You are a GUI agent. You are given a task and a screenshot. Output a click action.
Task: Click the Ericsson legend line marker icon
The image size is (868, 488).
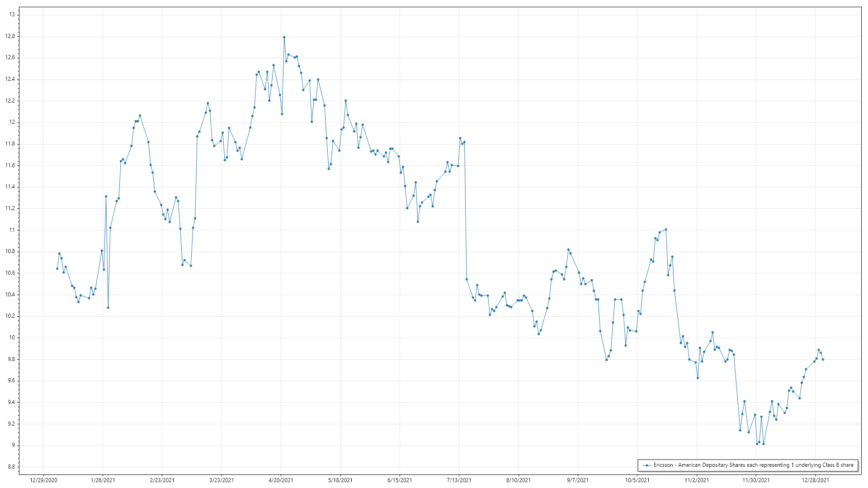click(x=647, y=465)
